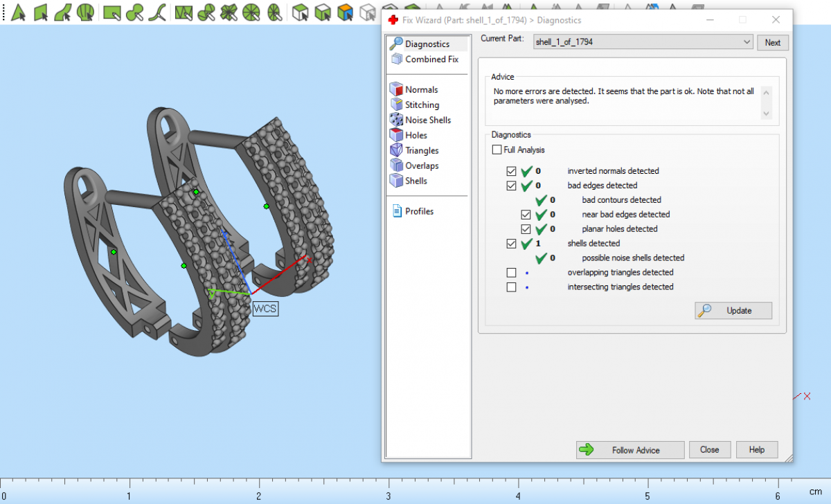Open the Normals fix page

421,89
